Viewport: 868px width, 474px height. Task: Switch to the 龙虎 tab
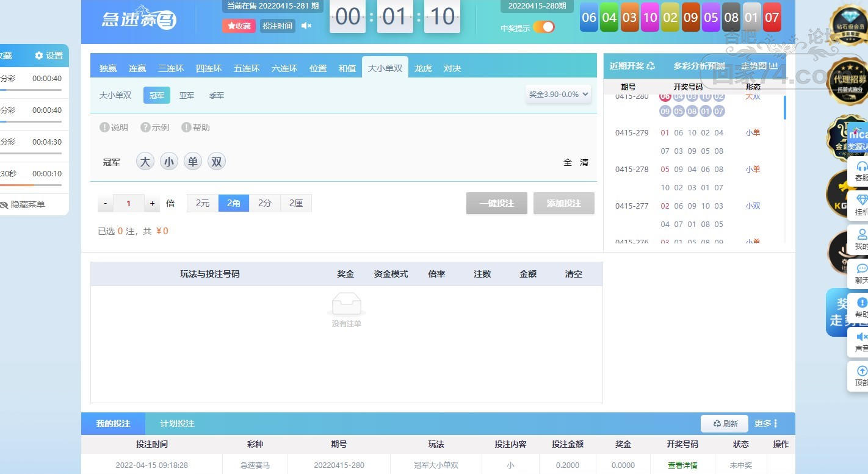click(x=423, y=68)
